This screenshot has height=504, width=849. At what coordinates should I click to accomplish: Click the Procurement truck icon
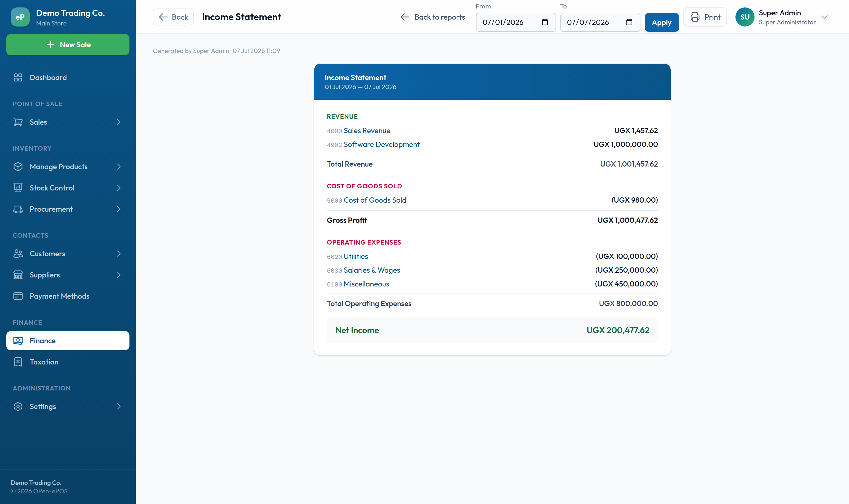pos(18,209)
